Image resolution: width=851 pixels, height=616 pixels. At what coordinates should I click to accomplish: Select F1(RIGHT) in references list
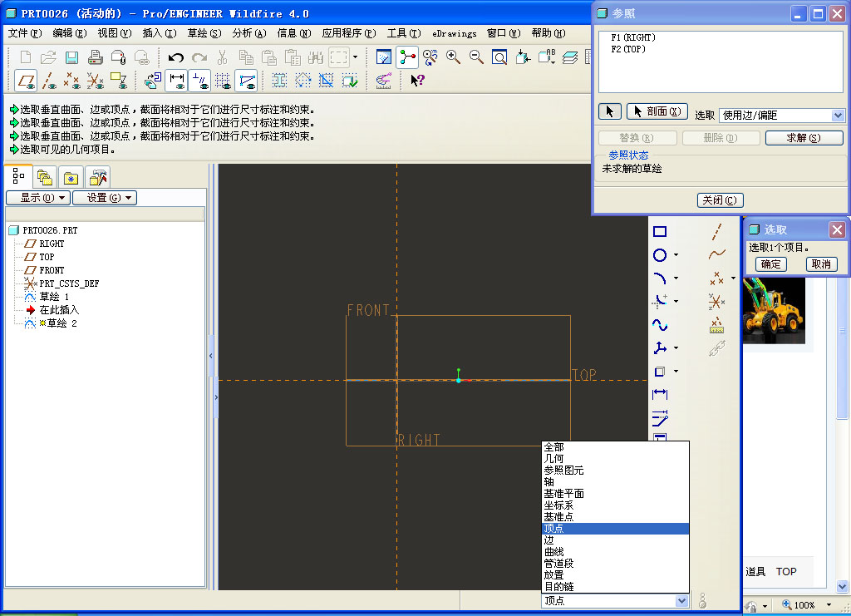tap(632, 37)
